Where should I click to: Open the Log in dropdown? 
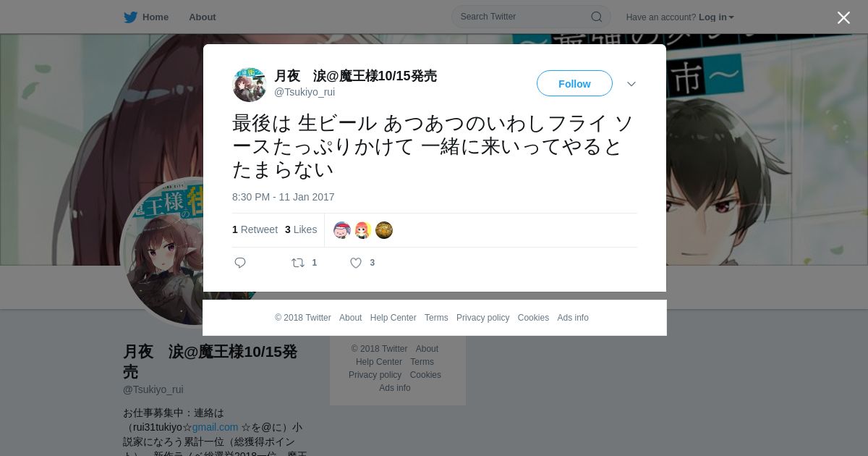tap(716, 17)
